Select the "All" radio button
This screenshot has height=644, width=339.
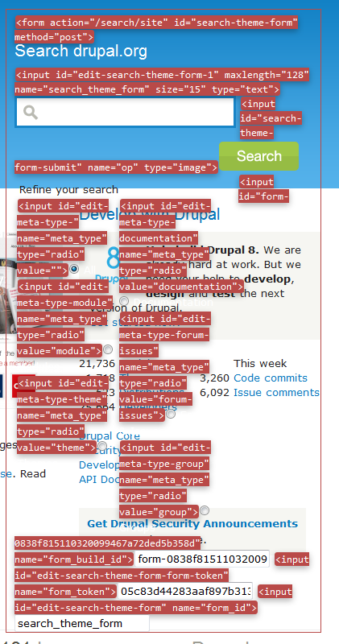74,269
